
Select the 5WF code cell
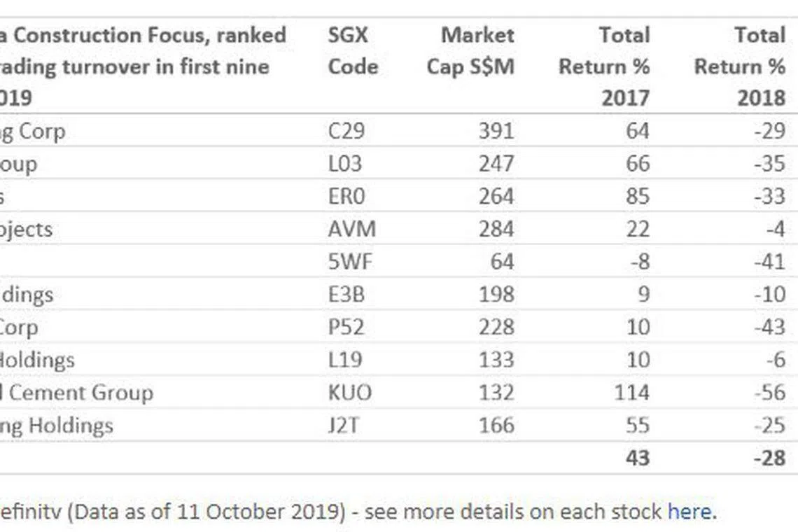point(351,262)
